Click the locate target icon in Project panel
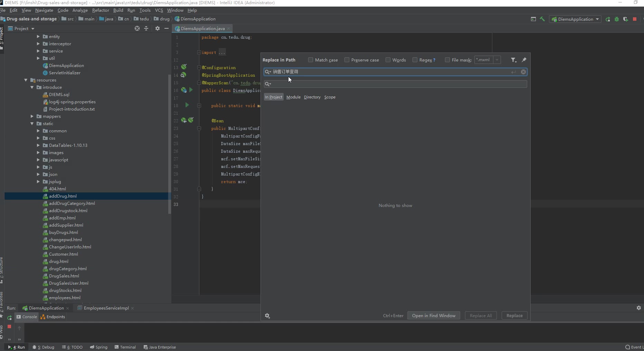Viewport: 644px width, 351px height. point(137,28)
